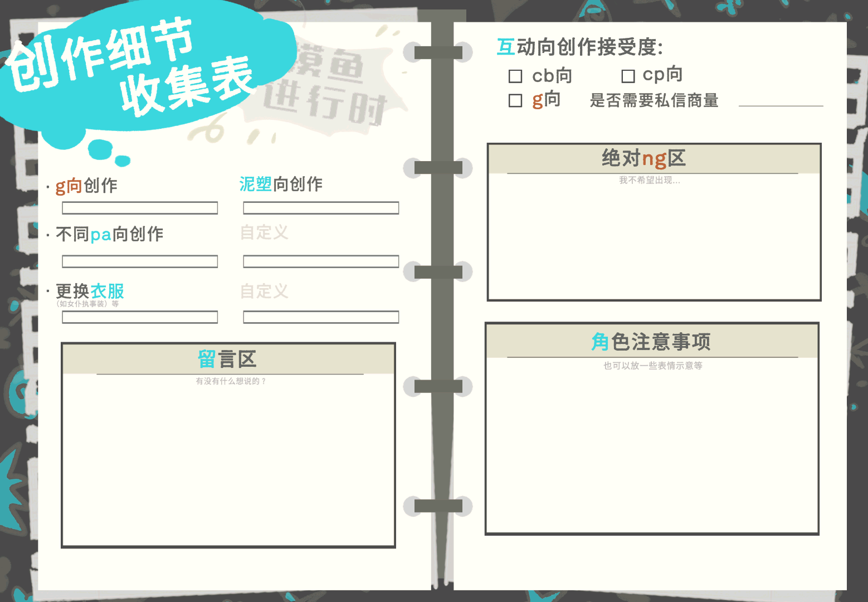This screenshot has width=868, height=602.
Task: Click the second 自定义 placeholder label
Action: [x=264, y=291]
